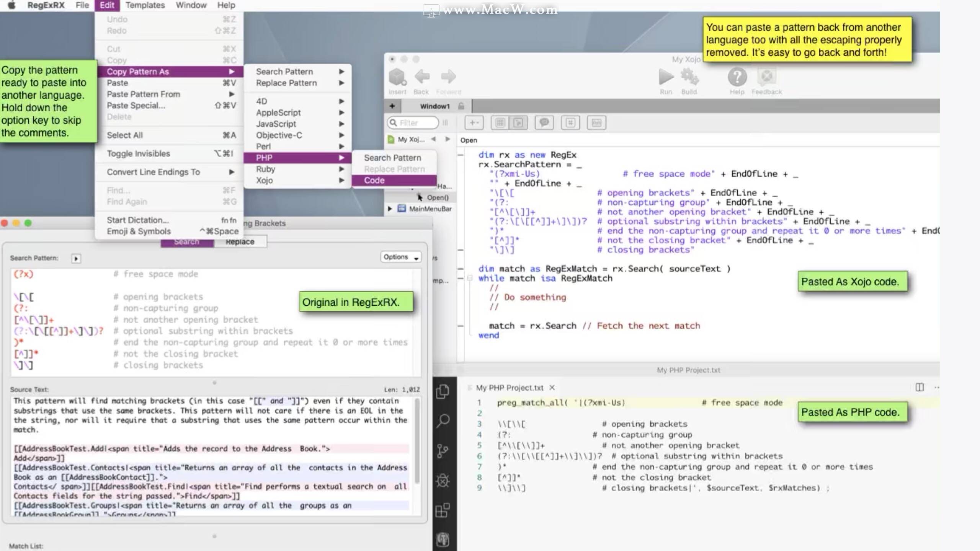The width and height of the screenshot is (980, 551).
Task: Open the Source Control icon in the PHP editor sidebar
Action: pos(443,451)
